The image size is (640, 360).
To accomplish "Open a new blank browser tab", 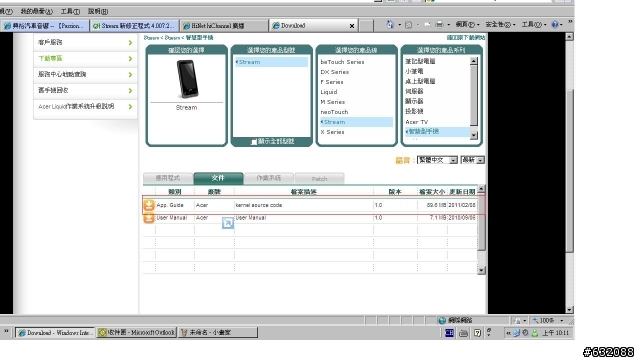I will [366, 26].
